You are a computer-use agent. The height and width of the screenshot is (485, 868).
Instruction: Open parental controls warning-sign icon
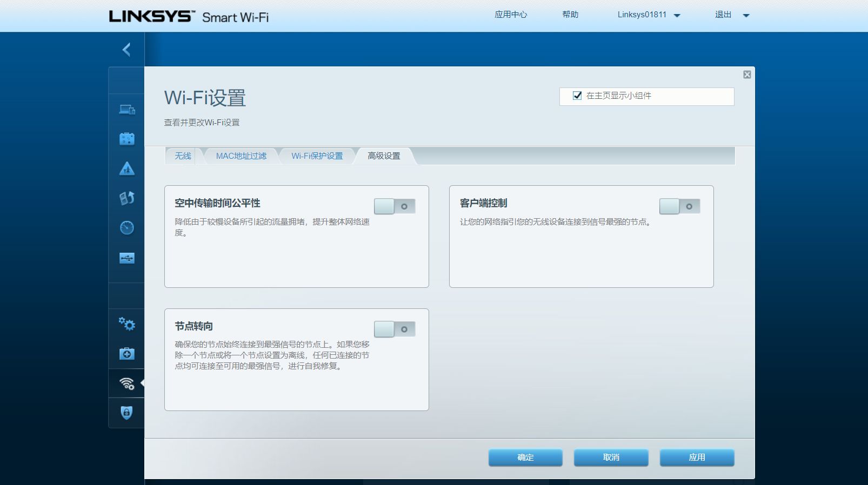pyautogui.click(x=126, y=169)
